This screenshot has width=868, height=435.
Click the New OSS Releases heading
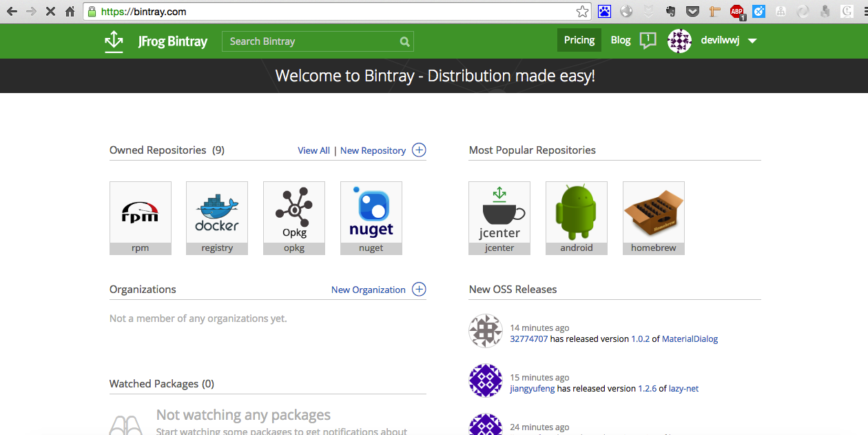513,289
